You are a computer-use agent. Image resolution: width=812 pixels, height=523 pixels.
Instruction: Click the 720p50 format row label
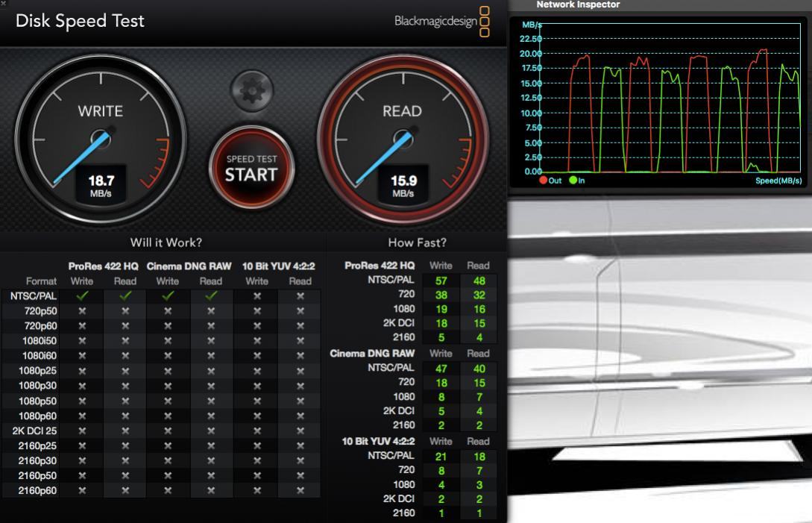[x=40, y=311]
